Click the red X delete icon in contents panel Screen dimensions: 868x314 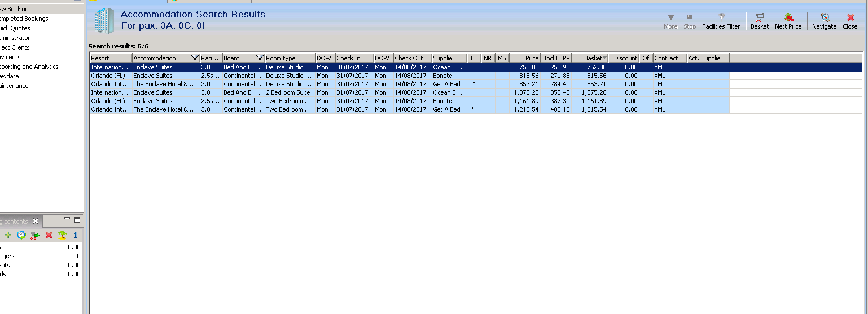point(49,235)
